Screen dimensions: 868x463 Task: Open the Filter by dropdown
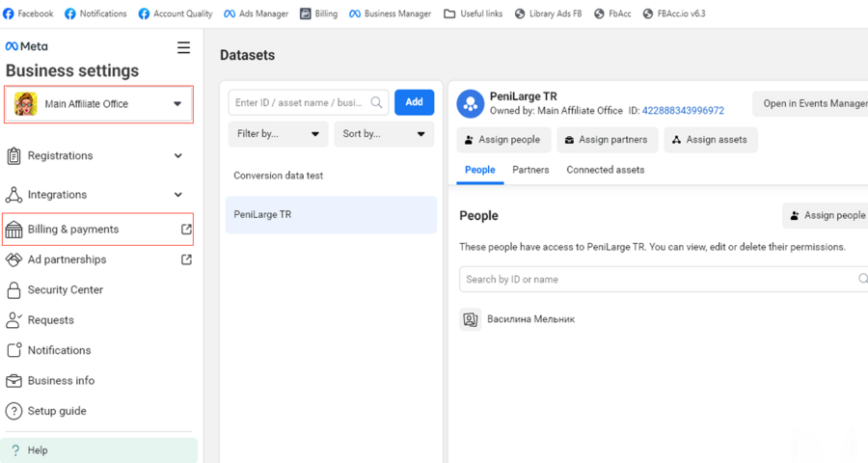[278, 134]
